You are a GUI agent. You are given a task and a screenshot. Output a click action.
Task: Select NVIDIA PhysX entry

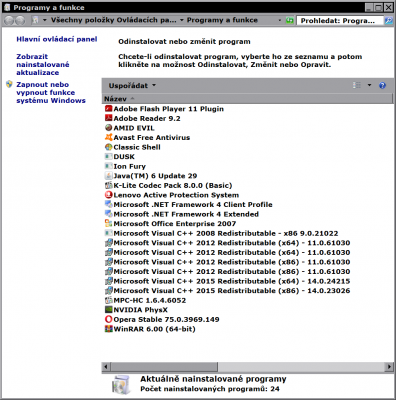pos(136,310)
